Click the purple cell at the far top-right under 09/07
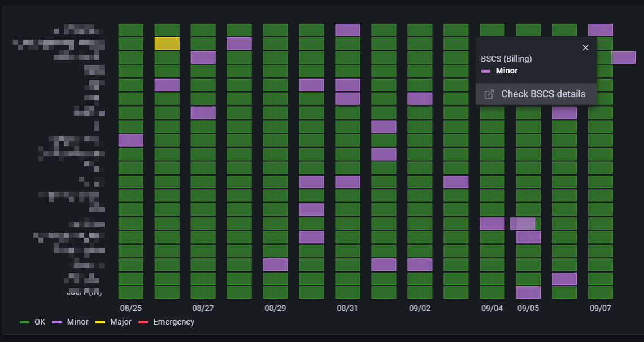Image resolution: width=644 pixels, height=342 pixels. (601, 29)
